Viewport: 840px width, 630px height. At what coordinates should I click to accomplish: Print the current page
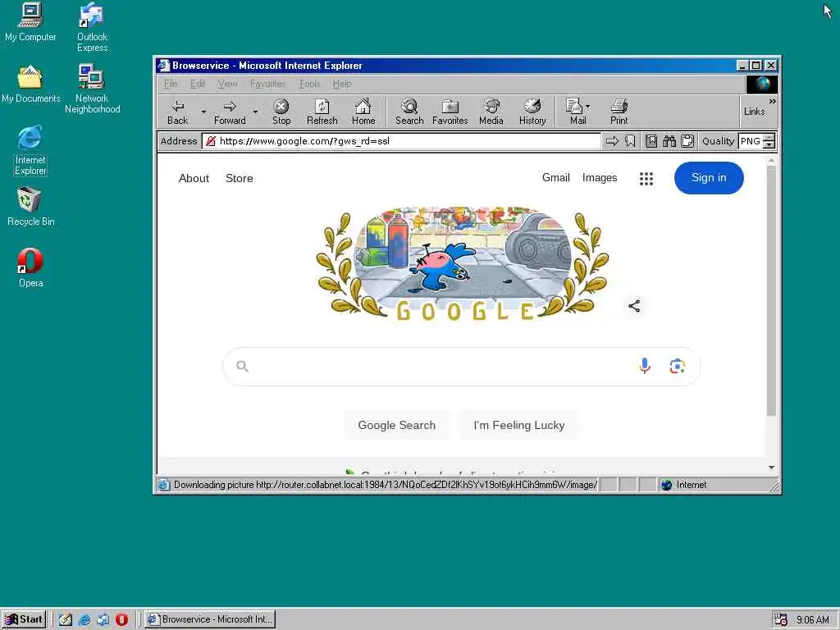(x=619, y=112)
